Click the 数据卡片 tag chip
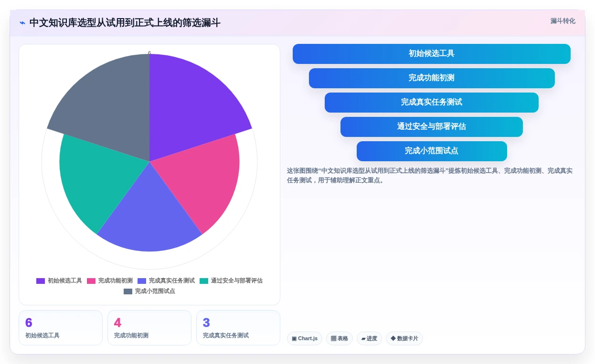Viewport: 595px width, 364px height. (x=404, y=339)
